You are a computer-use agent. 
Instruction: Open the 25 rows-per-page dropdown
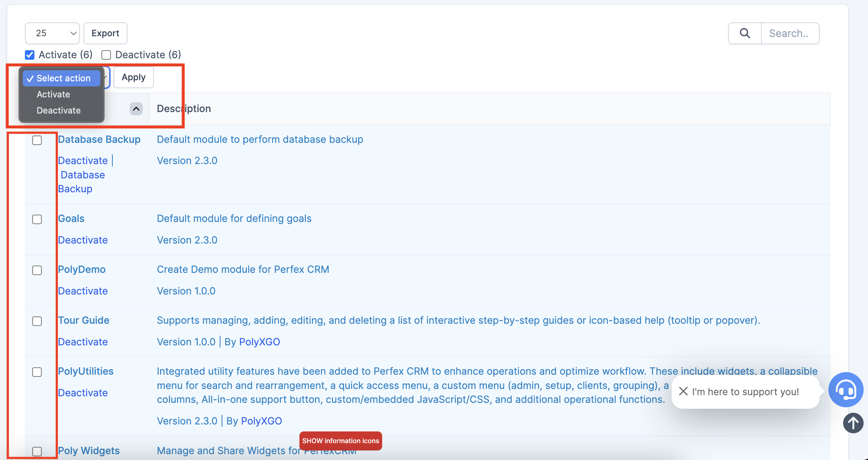click(52, 33)
